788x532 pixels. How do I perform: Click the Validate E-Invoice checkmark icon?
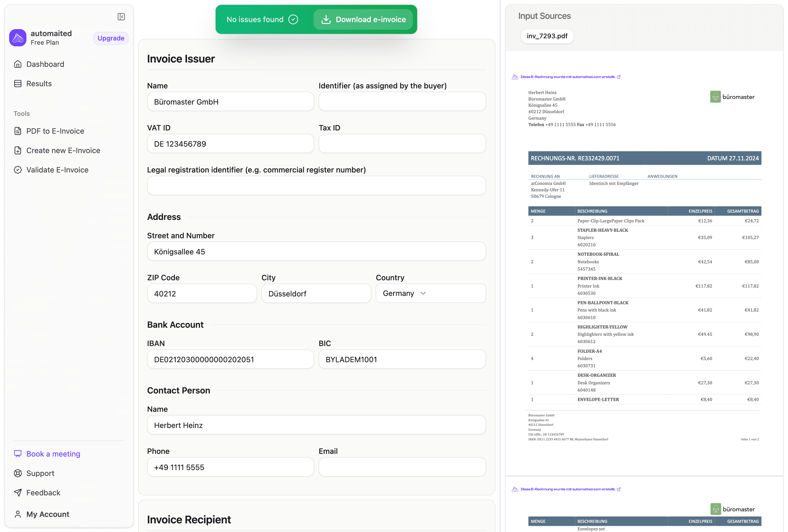tap(18, 170)
